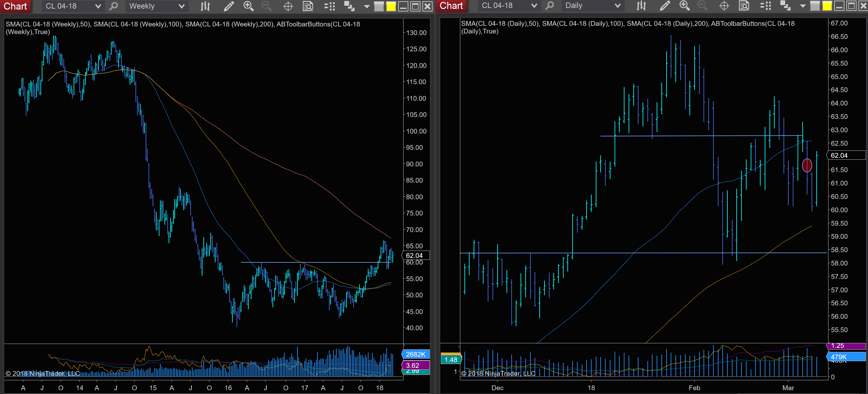Click the Chart title of the Daily window
The image size is (868, 394).
pyautogui.click(x=451, y=5)
